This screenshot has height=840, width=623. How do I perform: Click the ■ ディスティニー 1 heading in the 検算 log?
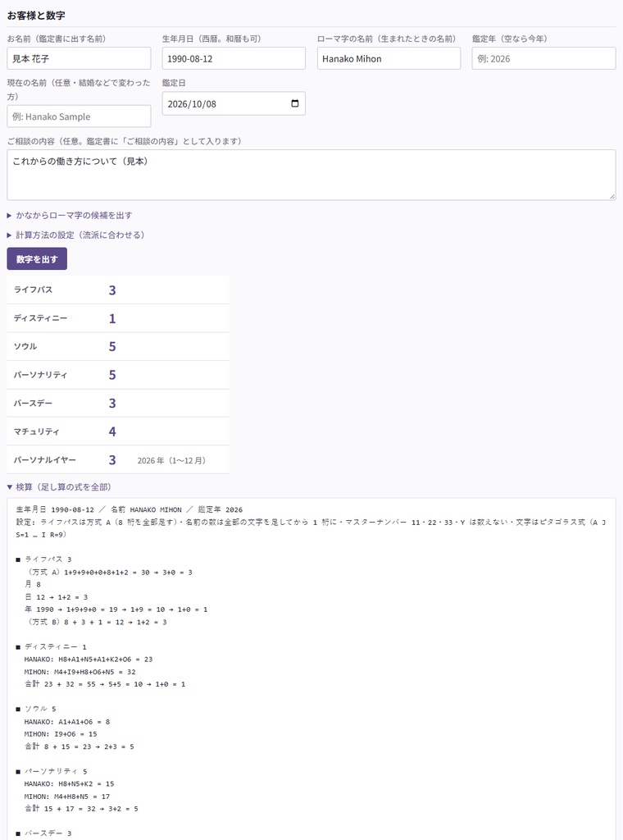point(51,646)
